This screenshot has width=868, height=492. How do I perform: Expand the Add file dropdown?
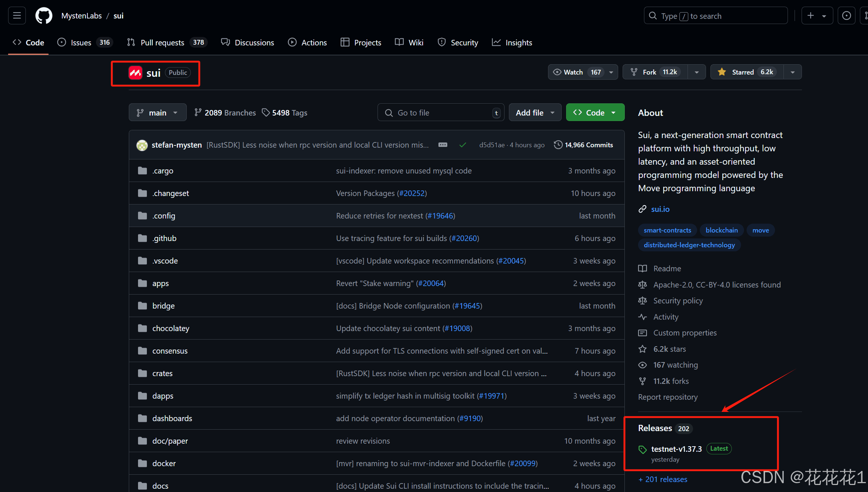click(535, 112)
